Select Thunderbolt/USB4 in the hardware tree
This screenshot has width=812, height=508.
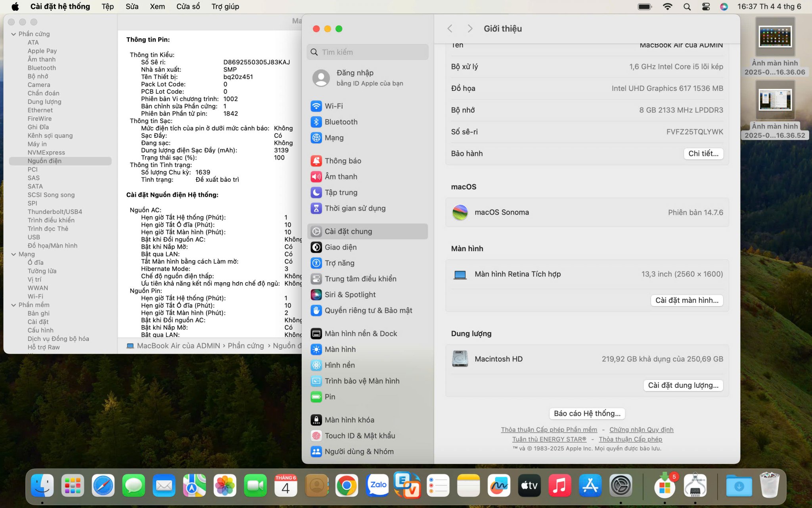55,212
